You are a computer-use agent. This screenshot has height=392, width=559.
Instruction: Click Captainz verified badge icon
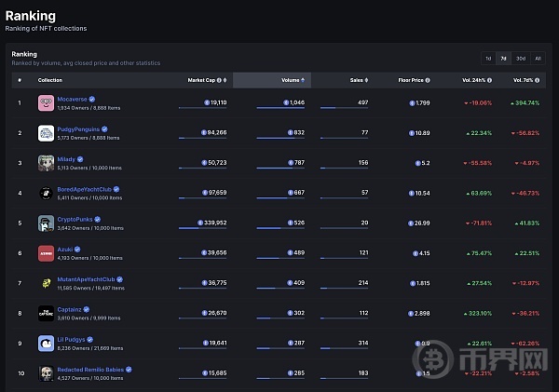pos(87,309)
